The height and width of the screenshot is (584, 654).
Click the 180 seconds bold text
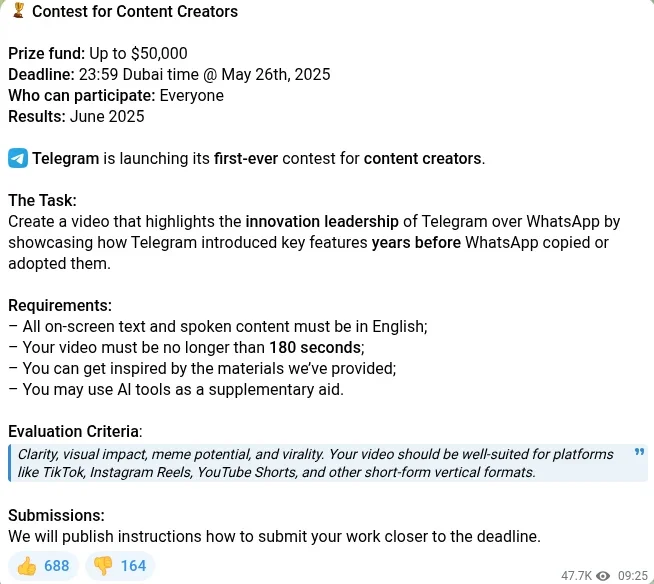(315, 347)
